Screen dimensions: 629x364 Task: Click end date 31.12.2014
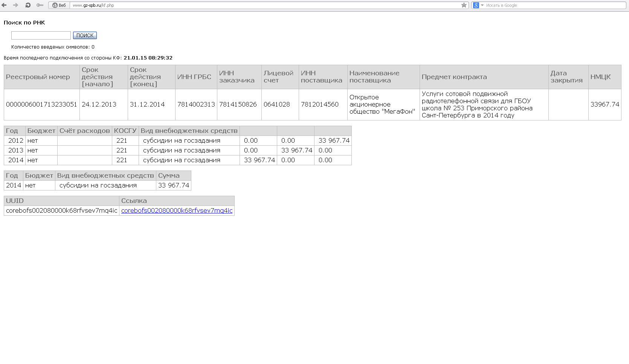(147, 104)
